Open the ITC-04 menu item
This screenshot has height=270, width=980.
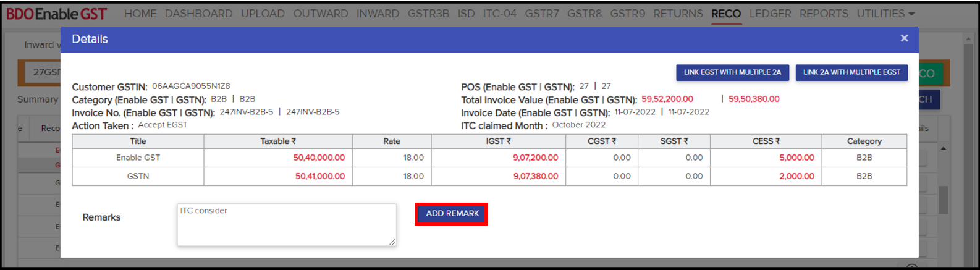pos(499,14)
